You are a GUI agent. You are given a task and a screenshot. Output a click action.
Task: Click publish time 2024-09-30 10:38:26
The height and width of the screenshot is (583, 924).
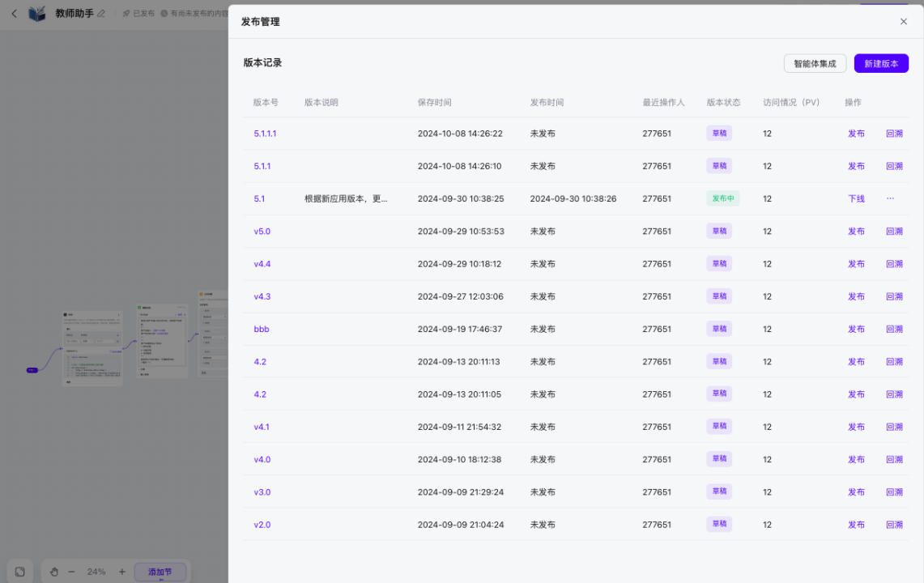(573, 198)
